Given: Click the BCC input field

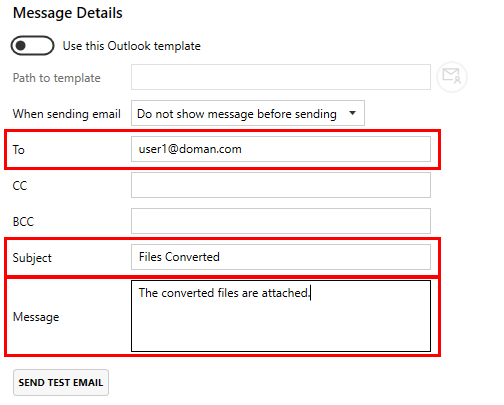Looking at the screenshot, I should coord(281,221).
